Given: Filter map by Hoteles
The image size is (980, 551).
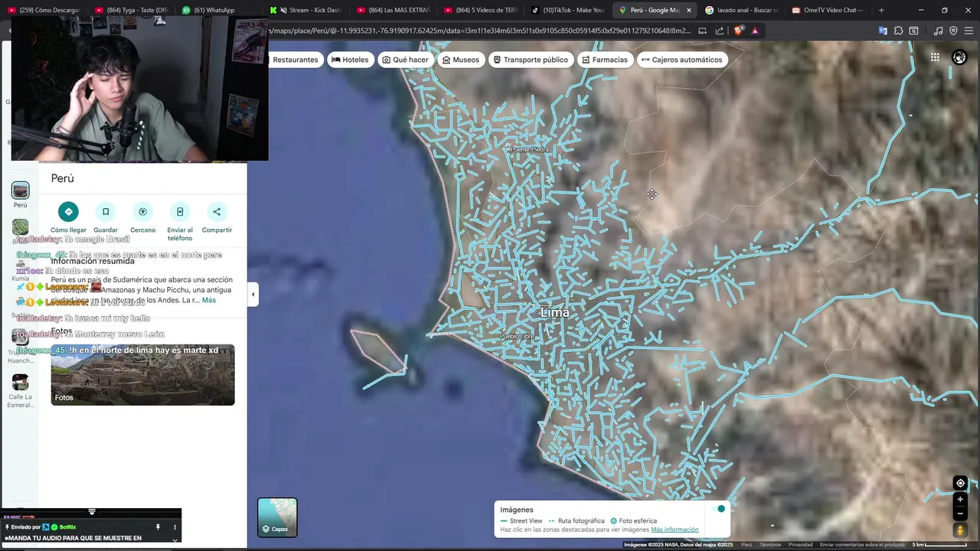Looking at the screenshot, I should point(350,60).
